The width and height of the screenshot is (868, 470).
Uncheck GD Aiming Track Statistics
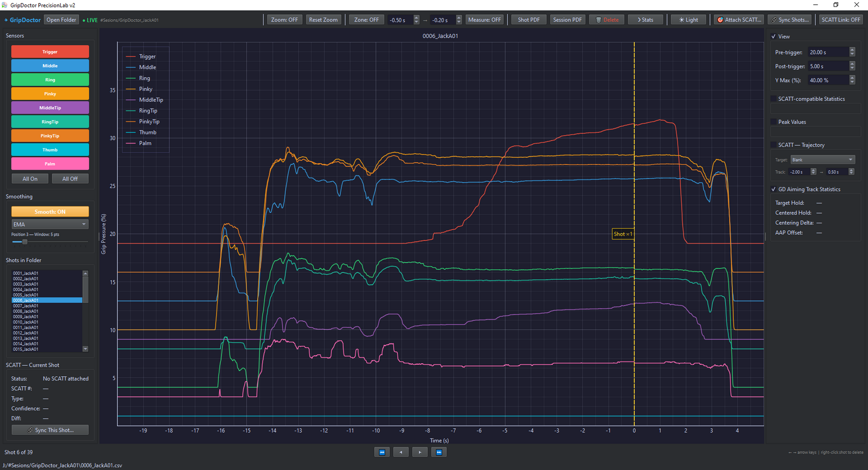coord(774,189)
